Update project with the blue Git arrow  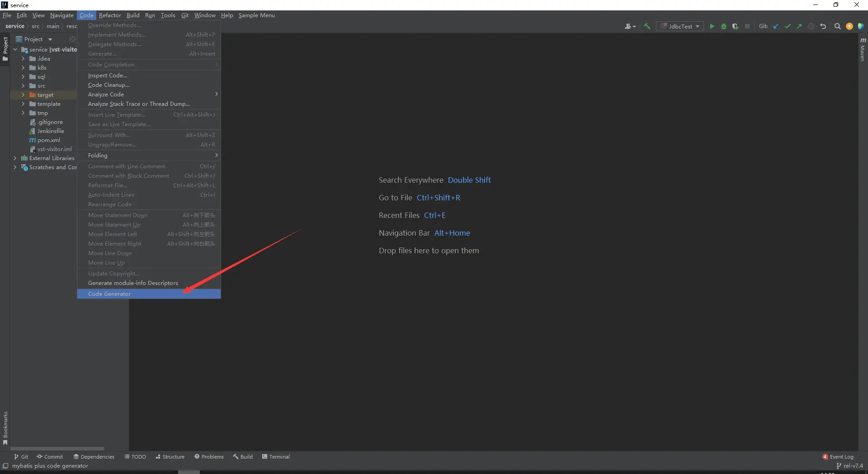tap(776, 26)
